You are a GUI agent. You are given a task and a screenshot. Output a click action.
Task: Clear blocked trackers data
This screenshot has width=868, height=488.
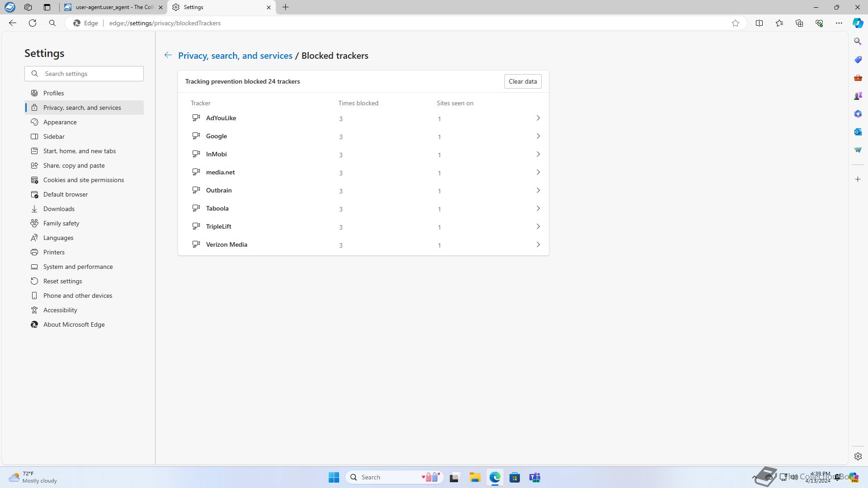523,81
